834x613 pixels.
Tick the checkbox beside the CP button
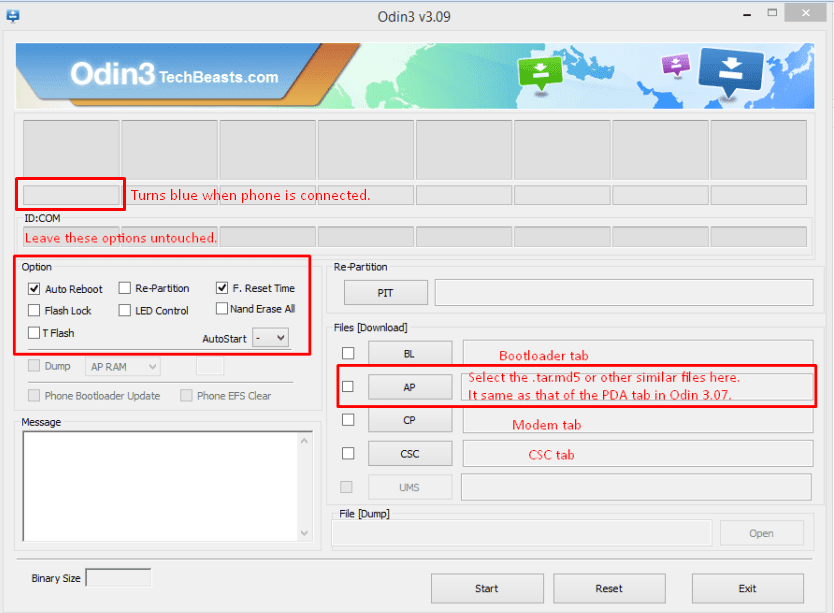coord(348,420)
